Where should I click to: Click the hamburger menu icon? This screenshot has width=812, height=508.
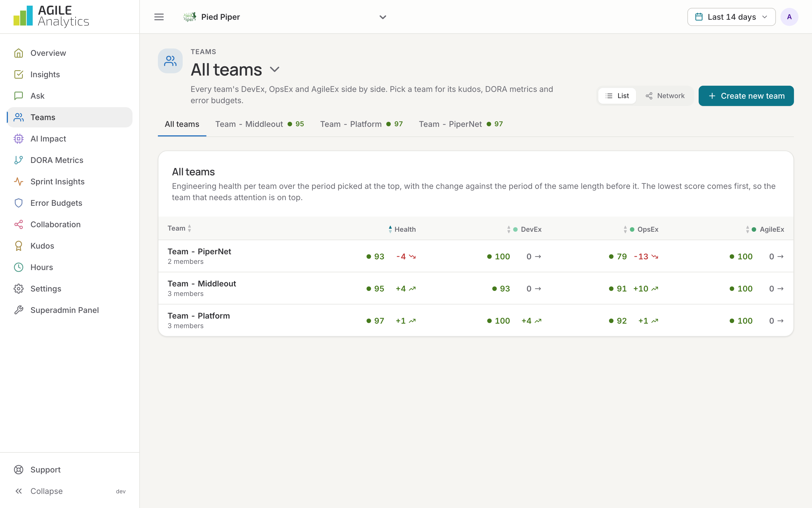coord(159,17)
